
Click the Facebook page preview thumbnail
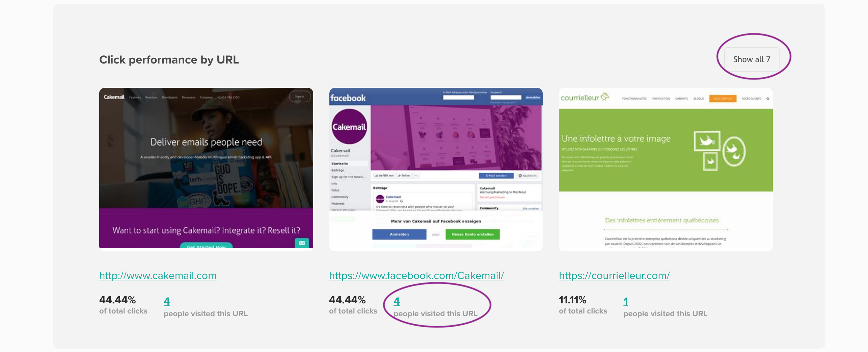[436, 169]
